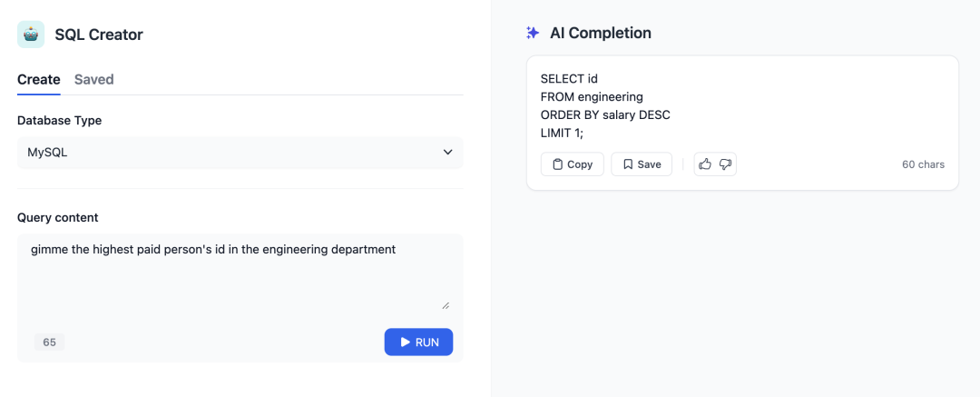Viewport: 980px width, 397px height.
Task: Switch to the Saved tab
Action: coord(94,80)
